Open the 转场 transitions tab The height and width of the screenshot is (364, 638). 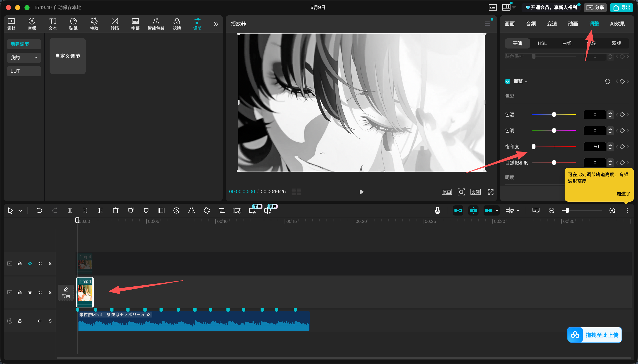(x=115, y=24)
